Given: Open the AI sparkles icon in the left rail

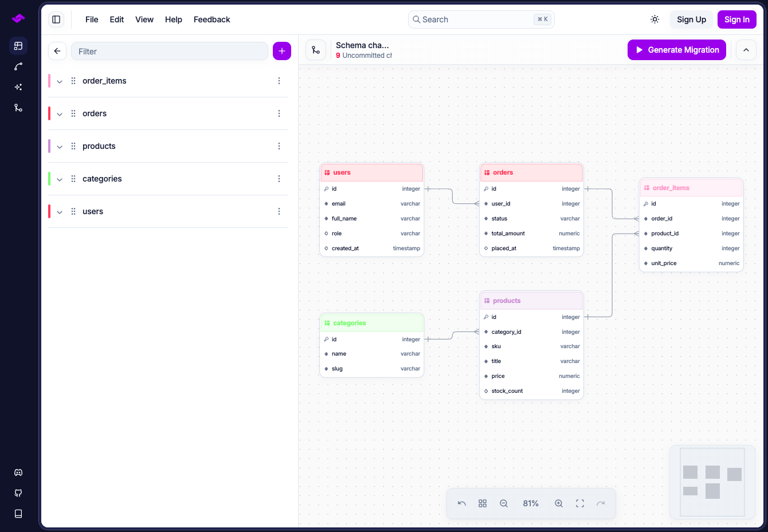Looking at the screenshot, I should [18, 87].
